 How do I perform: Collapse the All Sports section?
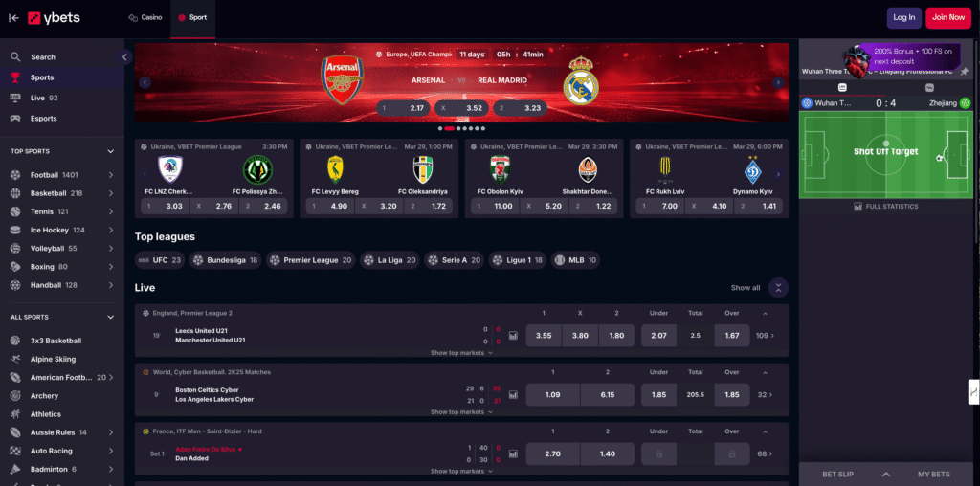[111, 317]
